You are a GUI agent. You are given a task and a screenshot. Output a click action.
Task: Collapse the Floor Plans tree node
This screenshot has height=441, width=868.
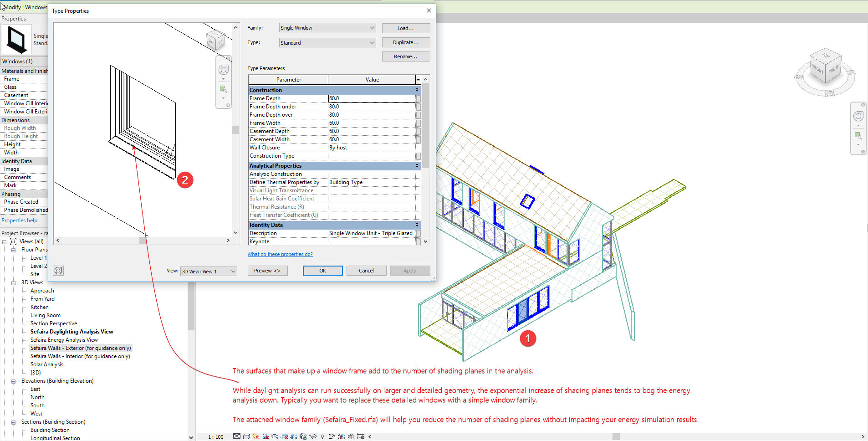click(14, 250)
